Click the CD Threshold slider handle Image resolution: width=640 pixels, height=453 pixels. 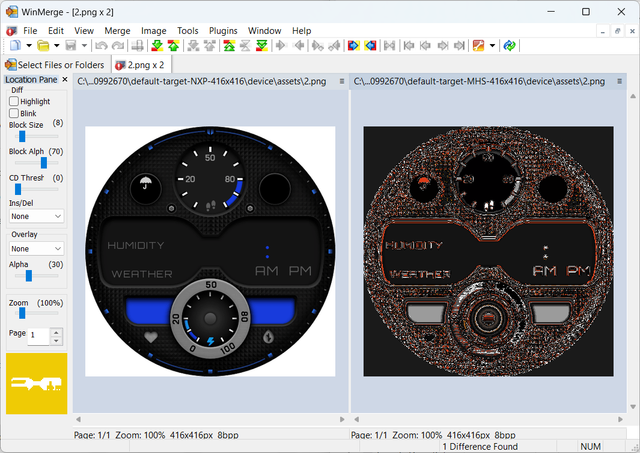pos(18,189)
